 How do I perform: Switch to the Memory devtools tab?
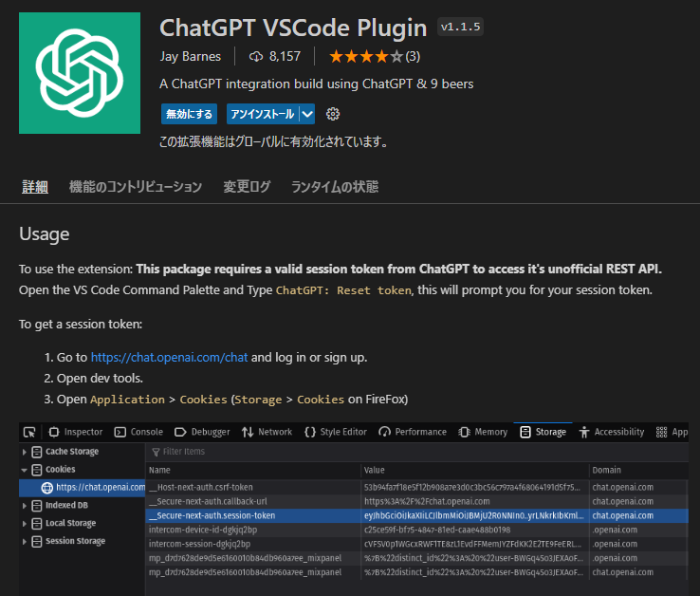pos(483,432)
